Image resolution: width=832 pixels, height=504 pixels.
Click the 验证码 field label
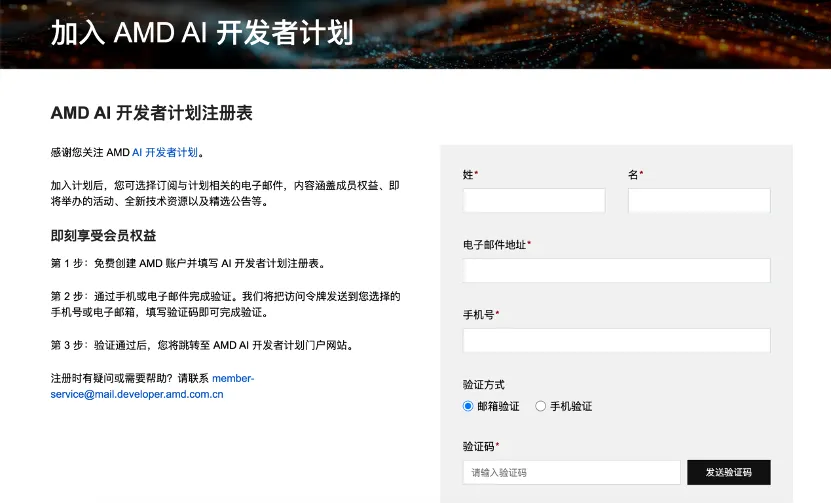click(481, 446)
